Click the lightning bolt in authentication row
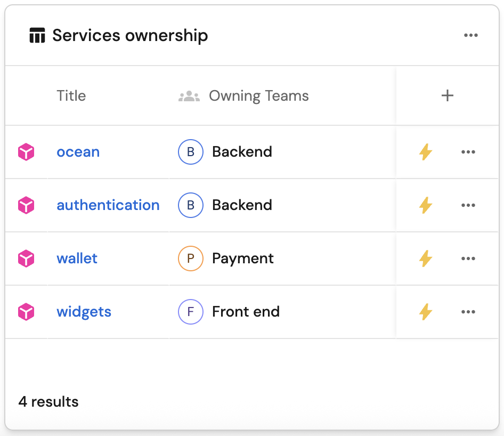This screenshot has width=504, height=436. coord(425,205)
